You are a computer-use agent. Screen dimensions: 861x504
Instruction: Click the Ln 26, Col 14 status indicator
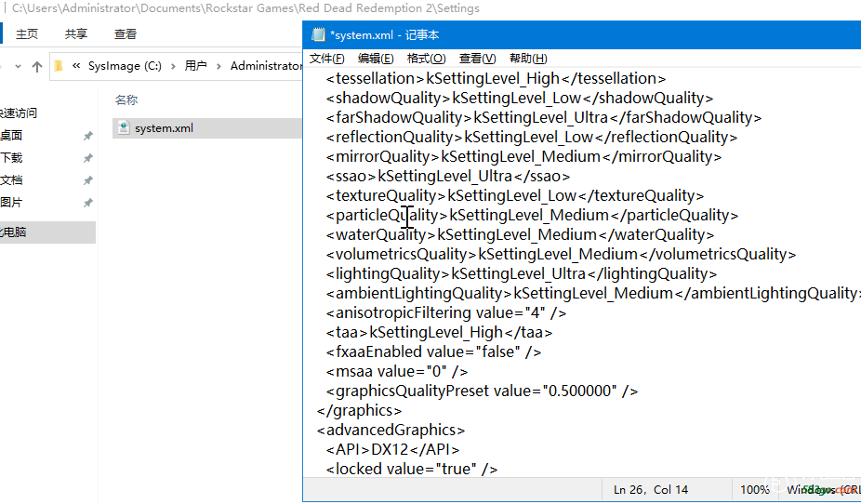(x=651, y=490)
